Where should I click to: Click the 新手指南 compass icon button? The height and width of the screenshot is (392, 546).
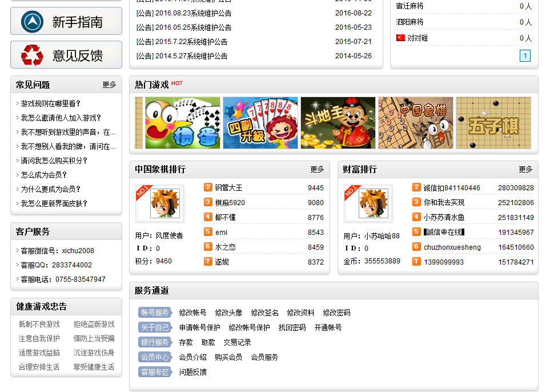coord(66,22)
